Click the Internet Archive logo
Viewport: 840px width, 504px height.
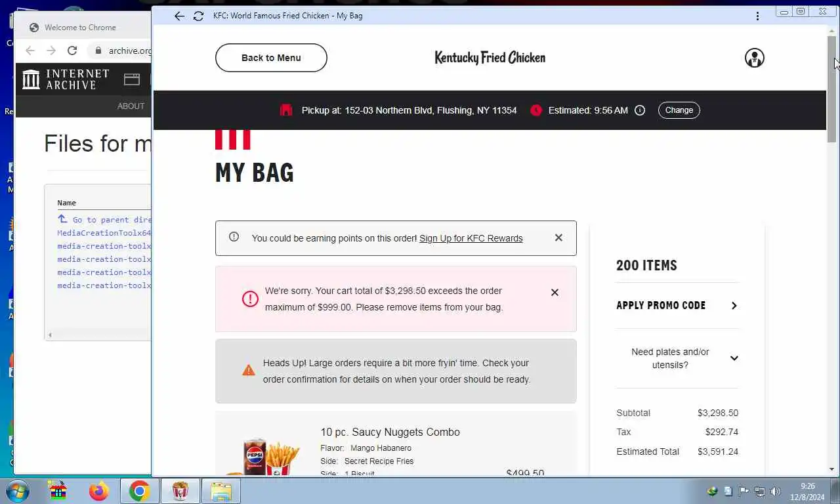66,79
